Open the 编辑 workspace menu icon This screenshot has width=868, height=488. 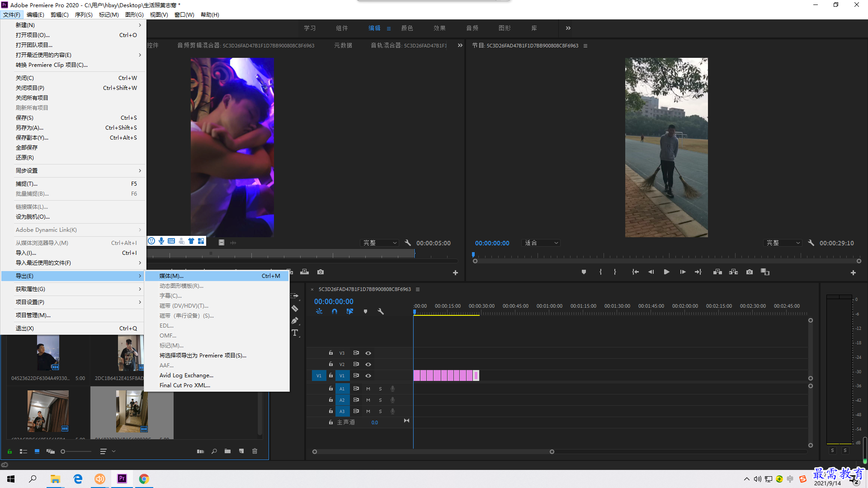click(x=388, y=28)
